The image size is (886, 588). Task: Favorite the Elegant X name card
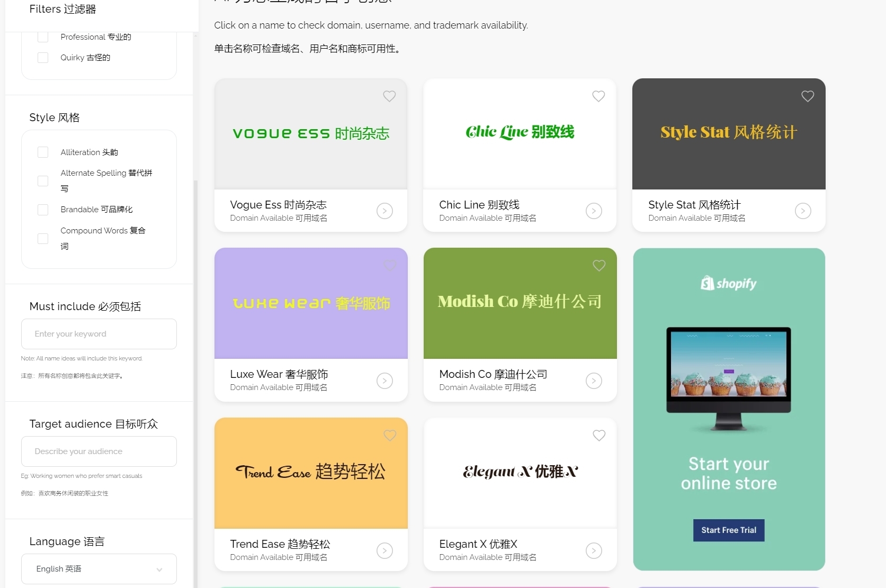599,436
